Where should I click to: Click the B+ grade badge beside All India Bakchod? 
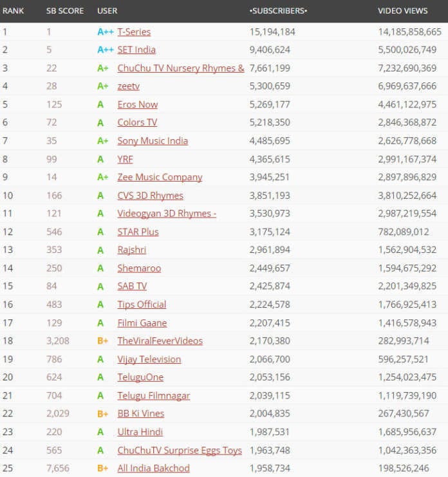pos(103,468)
